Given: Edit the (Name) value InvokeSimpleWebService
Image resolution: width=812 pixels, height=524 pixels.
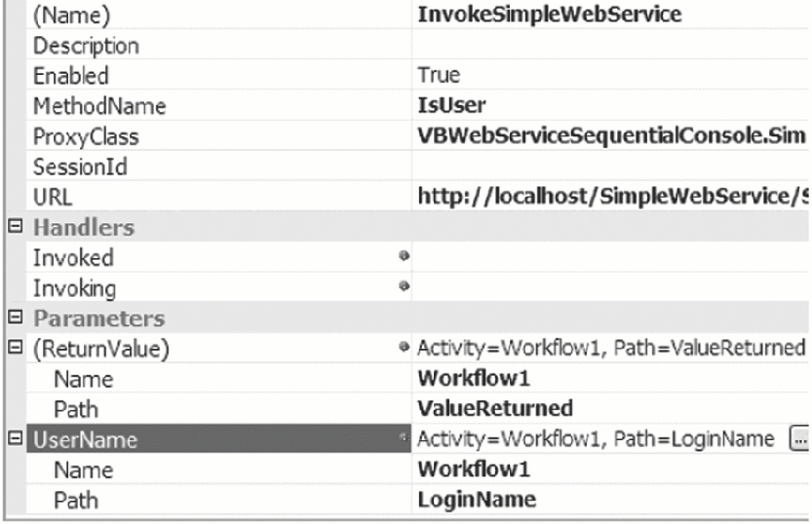Looking at the screenshot, I should pyautogui.click(x=549, y=15).
